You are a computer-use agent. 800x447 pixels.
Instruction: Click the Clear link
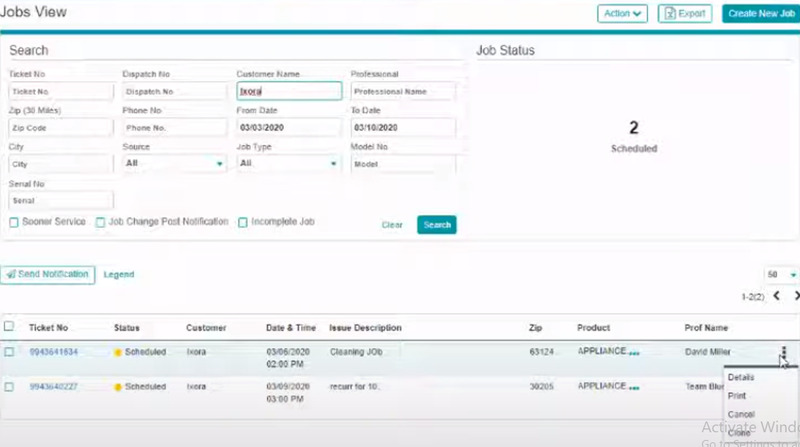(392, 225)
